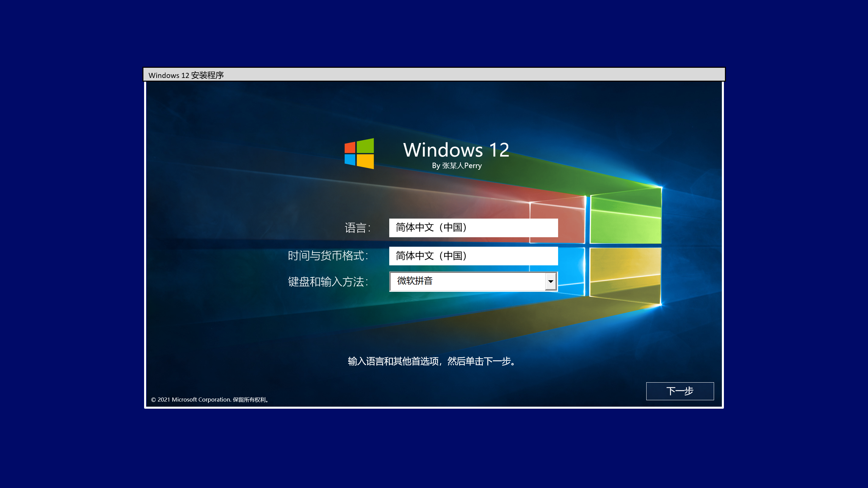Click the 输入语言和其他首选项 instruction text

431,362
